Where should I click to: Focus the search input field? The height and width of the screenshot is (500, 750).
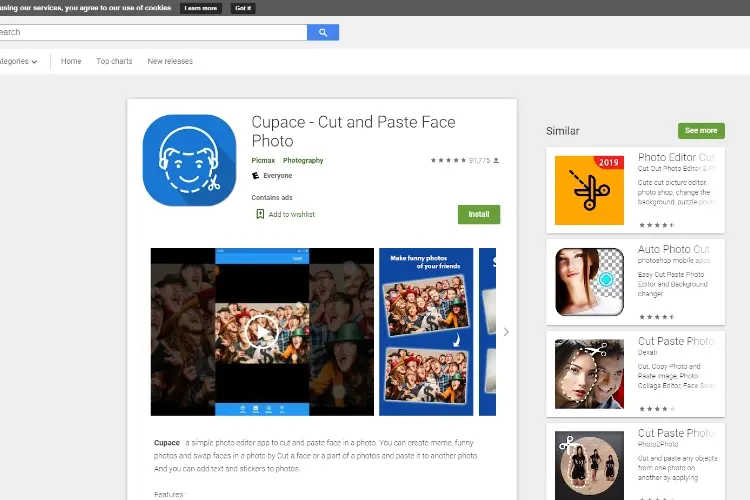(x=154, y=32)
